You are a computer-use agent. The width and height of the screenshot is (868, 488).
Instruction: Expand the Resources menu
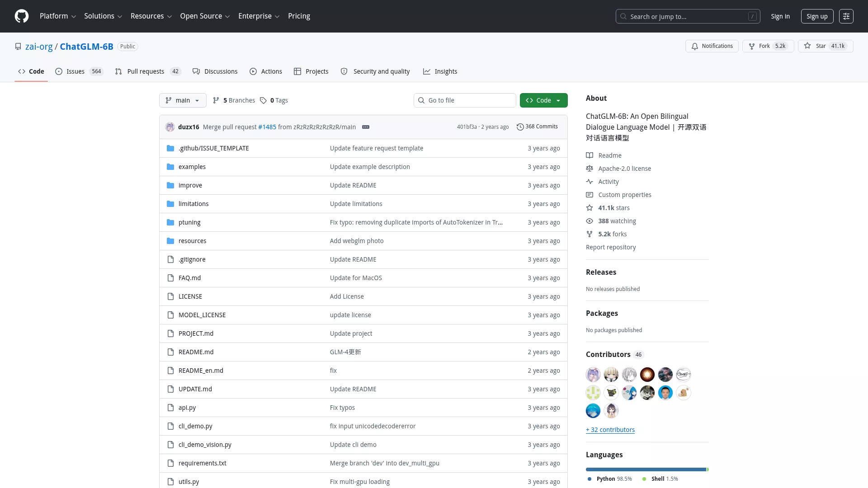tap(151, 16)
